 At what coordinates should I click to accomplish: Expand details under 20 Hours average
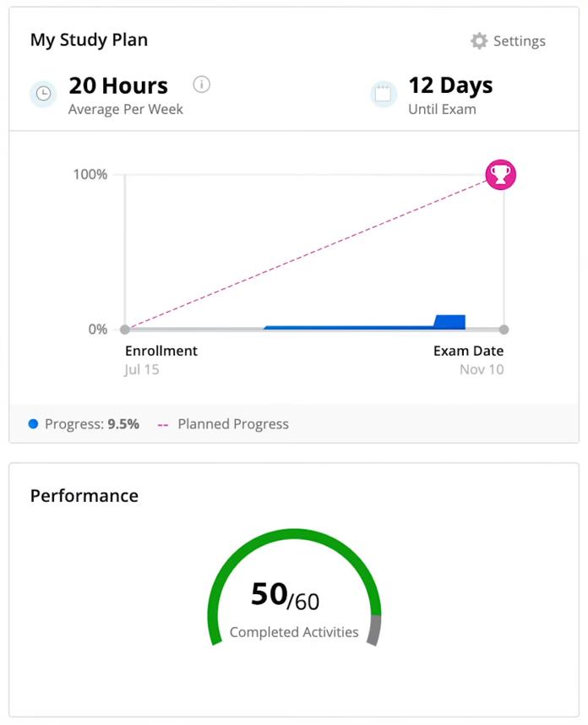(x=117, y=85)
